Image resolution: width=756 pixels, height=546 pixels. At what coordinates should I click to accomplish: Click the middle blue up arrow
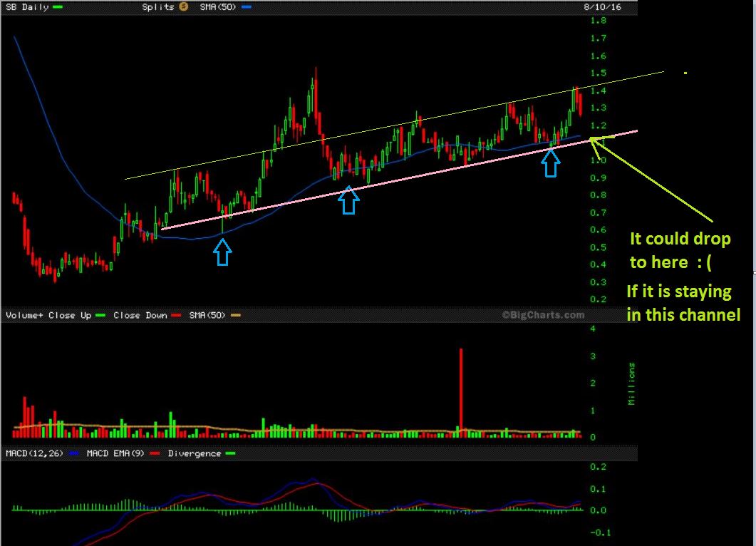(x=348, y=200)
